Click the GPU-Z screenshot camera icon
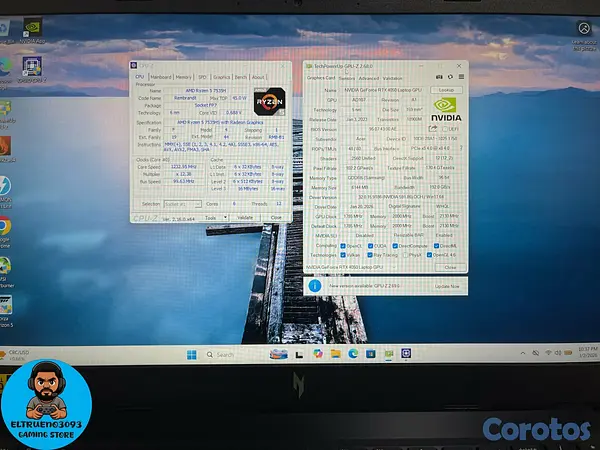 pos(439,77)
